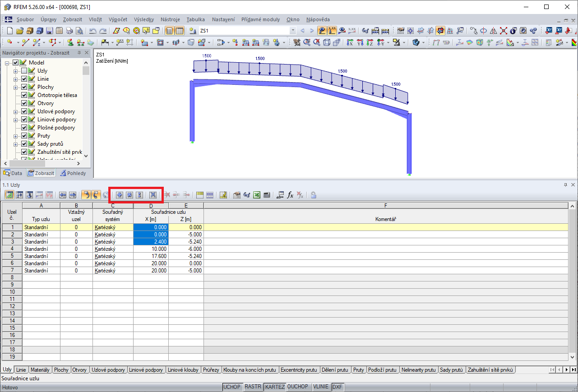The height and width of the screenshot is (392, 578).
Task: Click the New file icon
Action: pos(10,31)
